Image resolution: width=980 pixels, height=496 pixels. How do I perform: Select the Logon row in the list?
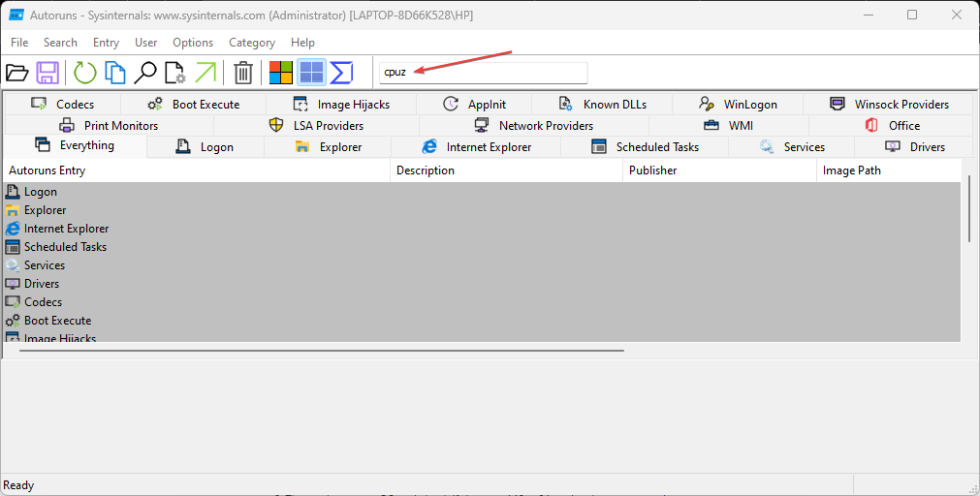point(482,192)
